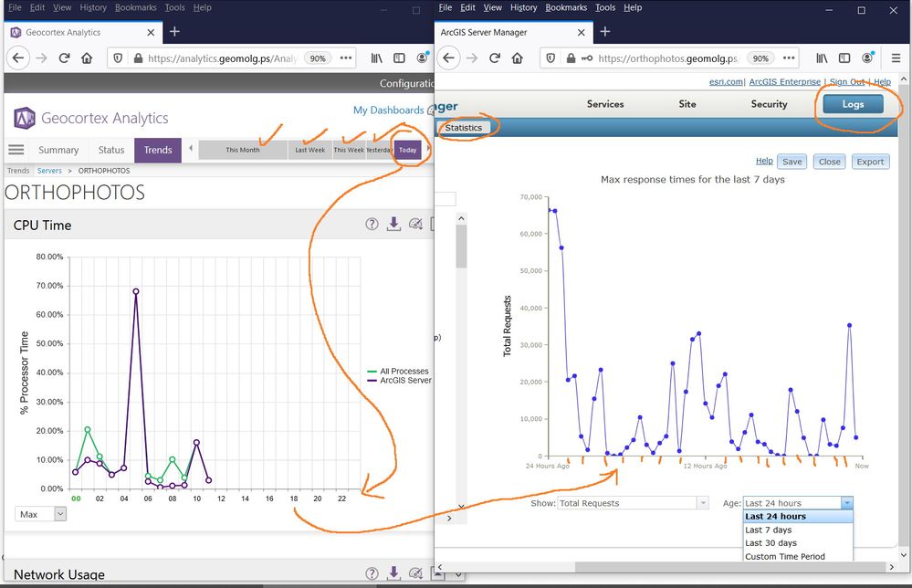Select the Trends tab
The image size is (912, 588).
158,150
